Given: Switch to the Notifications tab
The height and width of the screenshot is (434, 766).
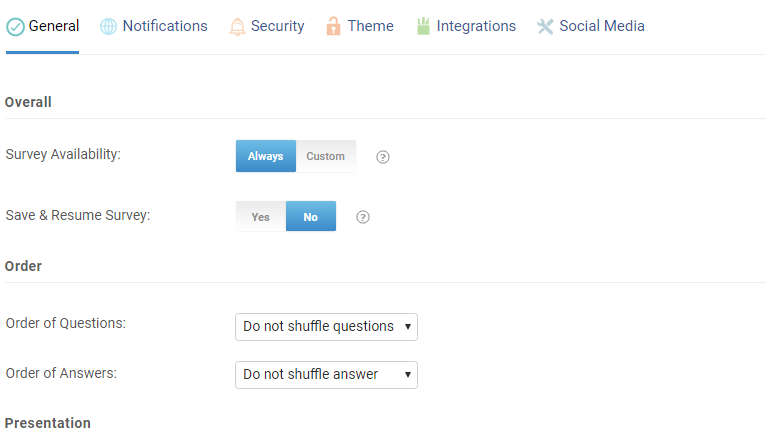Looking at the screenshot, I should [x=165, y=27].
